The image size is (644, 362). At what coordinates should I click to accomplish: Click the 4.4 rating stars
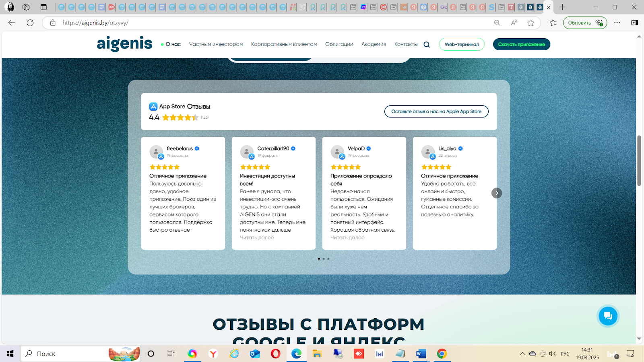pyautogui.click(x=180, y=117)
